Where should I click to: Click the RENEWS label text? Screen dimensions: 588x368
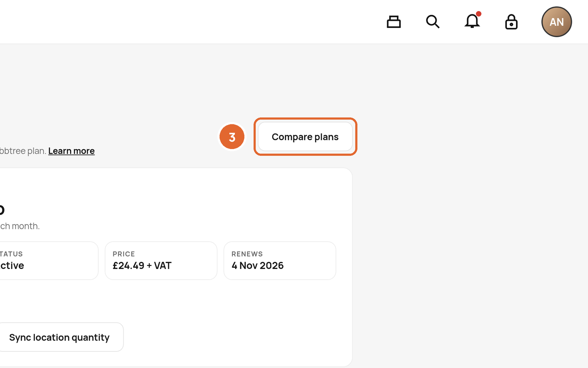click(247, 254)
